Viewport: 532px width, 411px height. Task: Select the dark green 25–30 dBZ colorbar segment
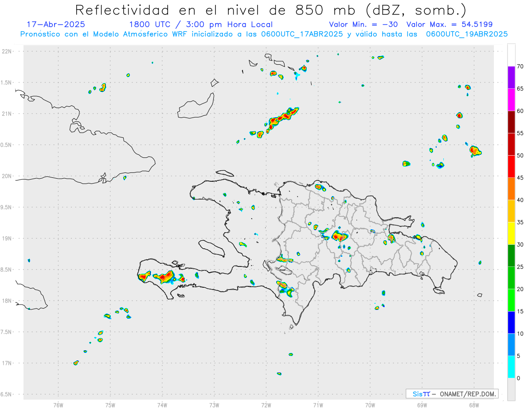pyautogui.click(x=511, y=256)
